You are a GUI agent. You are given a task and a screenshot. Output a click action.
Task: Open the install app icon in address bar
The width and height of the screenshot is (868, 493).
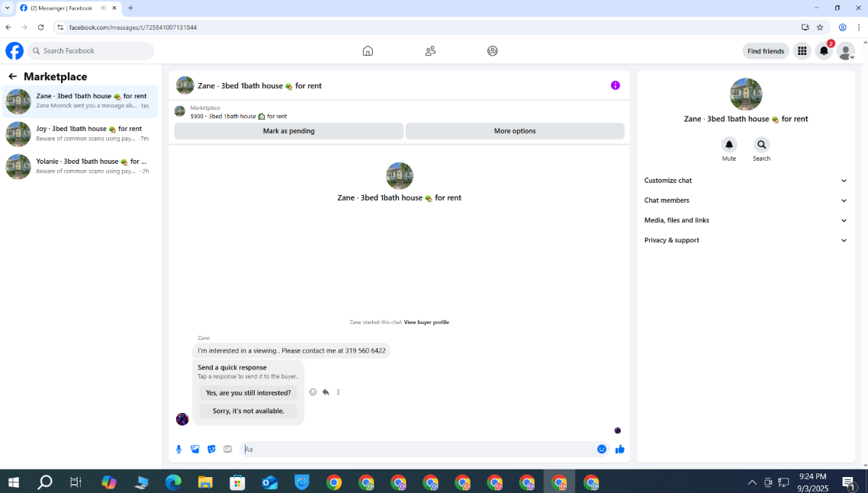805,27
